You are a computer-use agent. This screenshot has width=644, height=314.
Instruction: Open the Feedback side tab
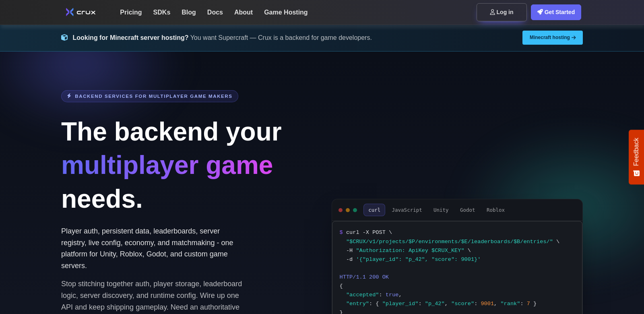(636, 157)
